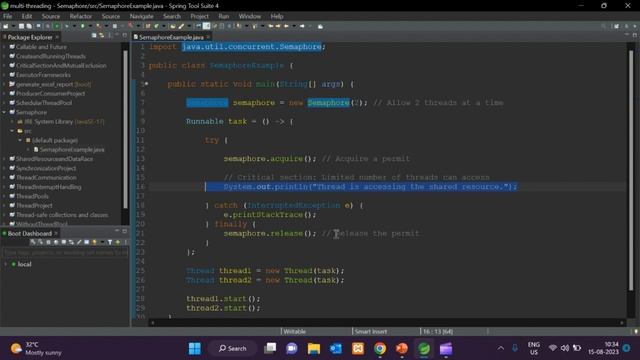Open the Help menu

[277, 16]
